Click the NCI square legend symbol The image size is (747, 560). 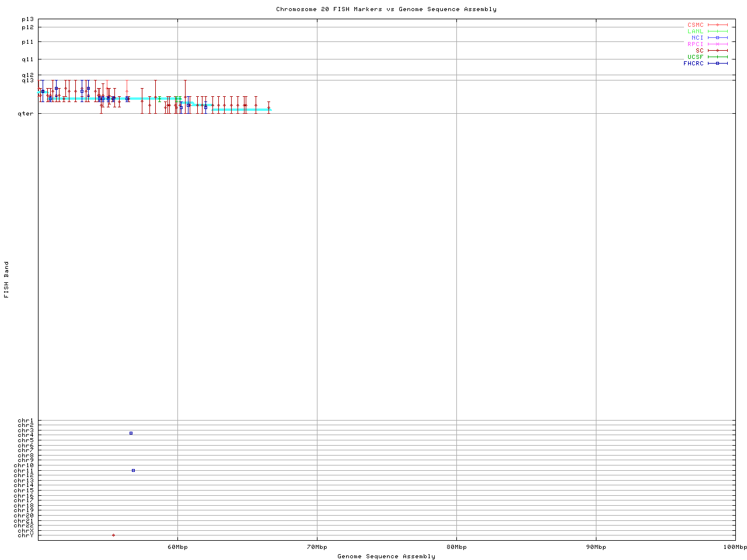click(717, 38)
